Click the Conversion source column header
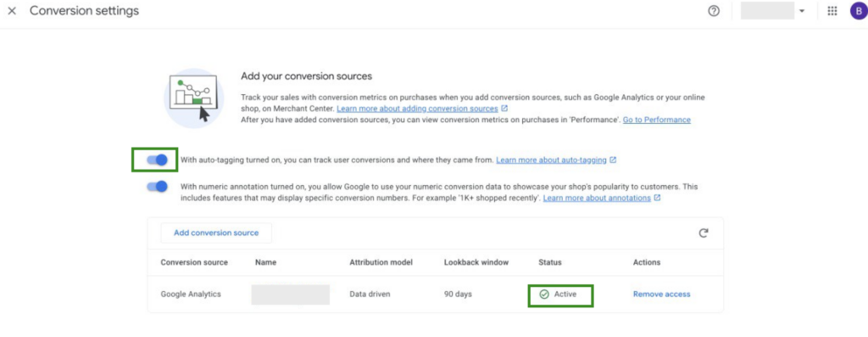 point(194,262)
